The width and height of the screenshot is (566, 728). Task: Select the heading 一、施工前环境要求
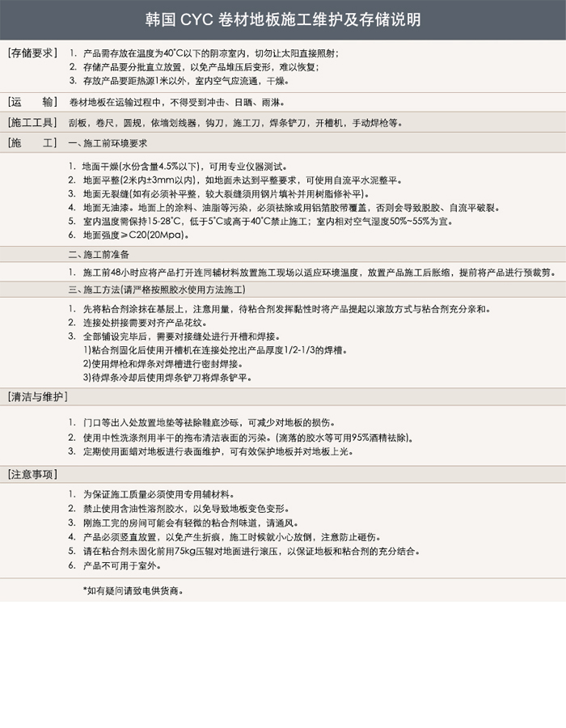[108, 143]
